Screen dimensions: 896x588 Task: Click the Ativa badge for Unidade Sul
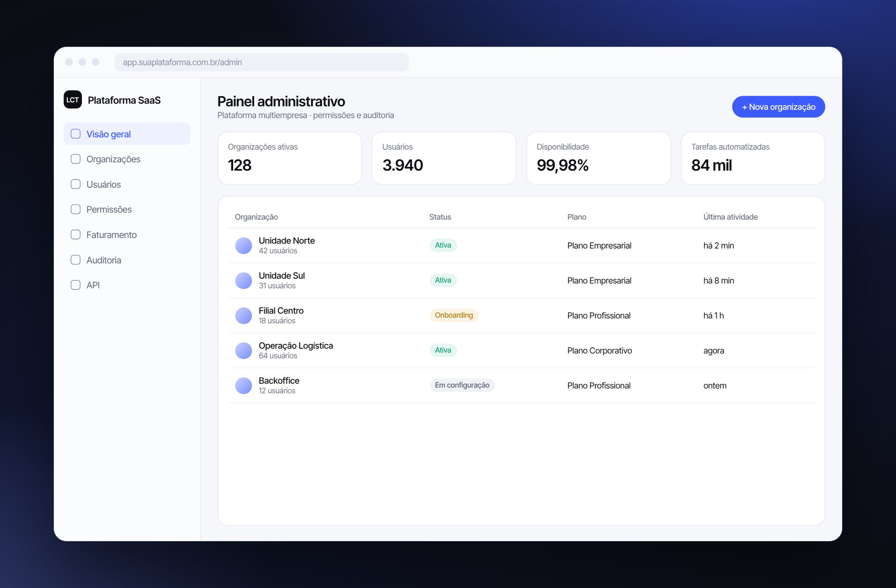[x=443, y=280]
